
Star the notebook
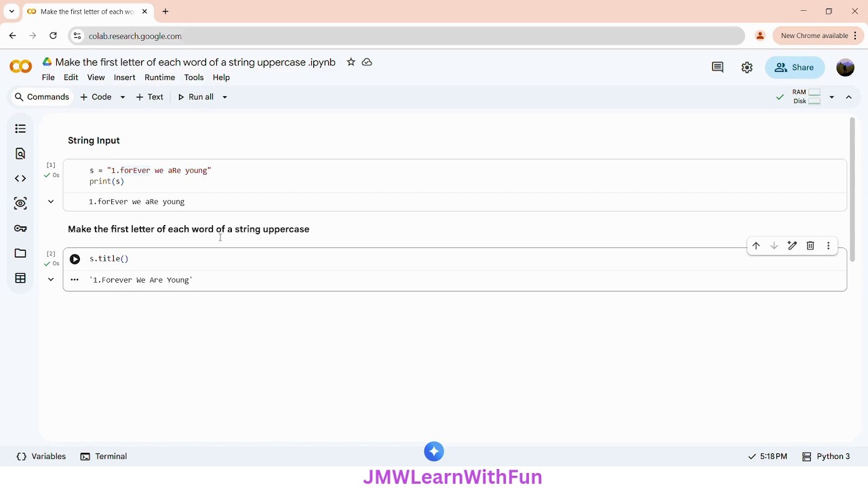(x=351, y=62)
